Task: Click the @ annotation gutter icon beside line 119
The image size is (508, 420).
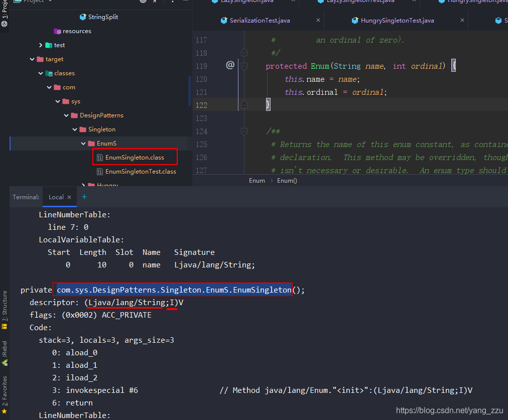Action: (230, 65)
